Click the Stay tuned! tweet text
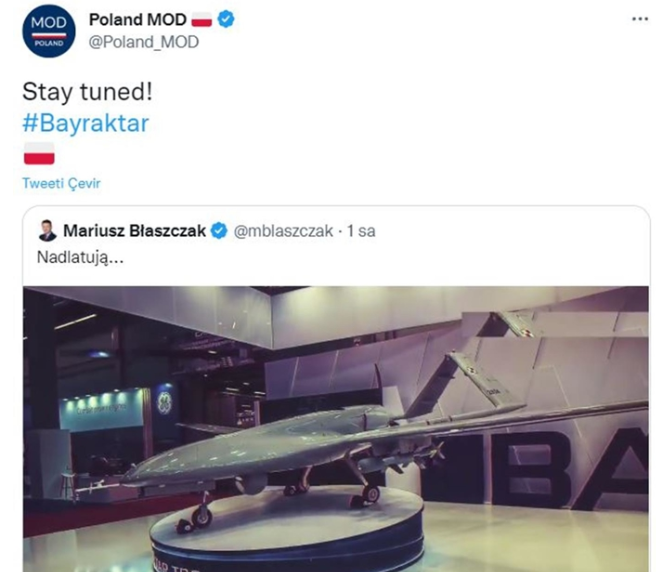This screenshot has width=656, height=572. (x=87, y=92)
